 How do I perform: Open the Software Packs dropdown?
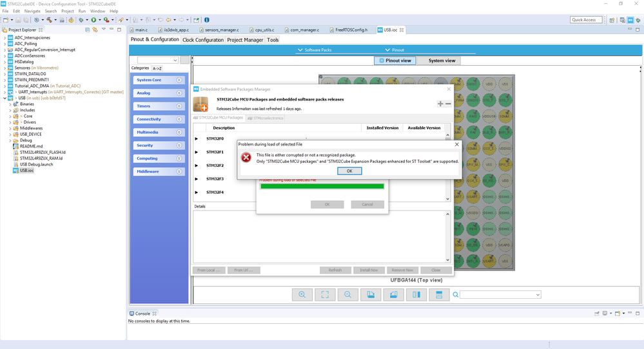(x=315, y=50)
